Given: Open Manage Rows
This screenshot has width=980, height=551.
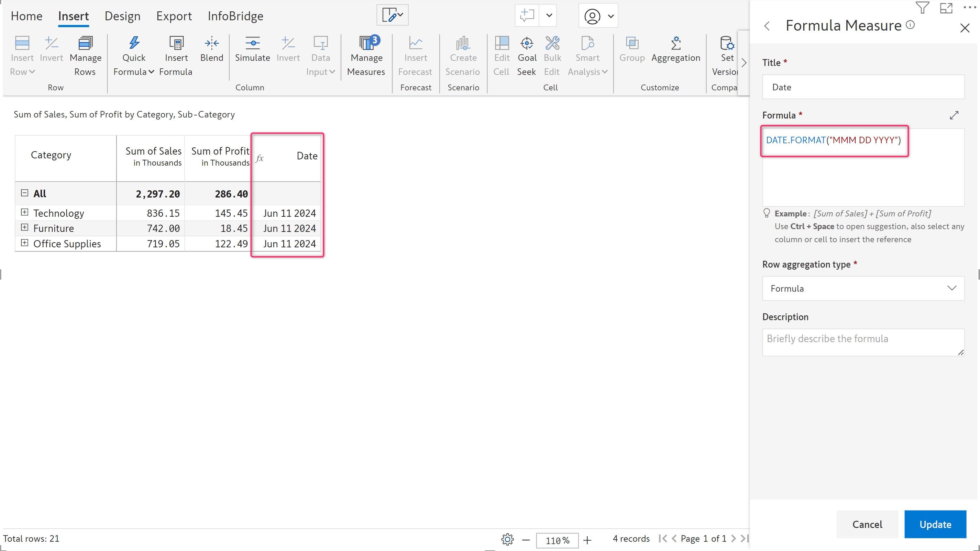Looking at the screenshot, I should pyautogui.click(x=85, y=56).
